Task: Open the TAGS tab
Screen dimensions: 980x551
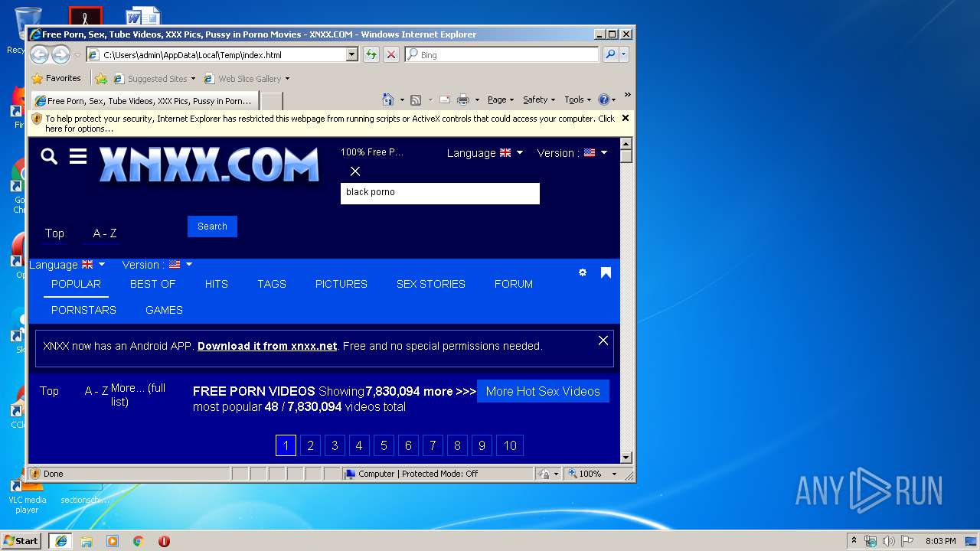Action: (272, 284)
